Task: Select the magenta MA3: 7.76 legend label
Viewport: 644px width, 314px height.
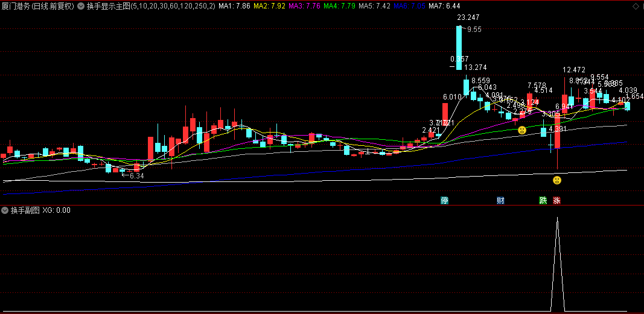Action: [305, 6]
